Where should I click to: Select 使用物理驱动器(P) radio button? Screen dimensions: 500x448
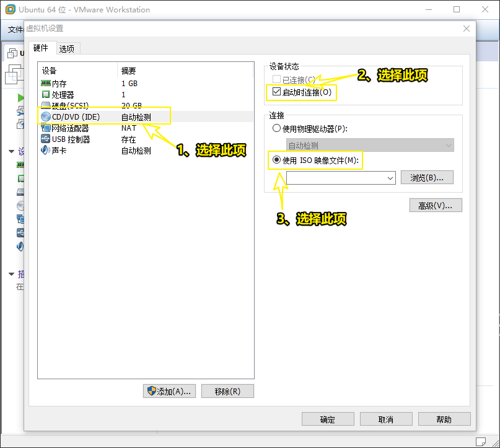click(276, 129)
